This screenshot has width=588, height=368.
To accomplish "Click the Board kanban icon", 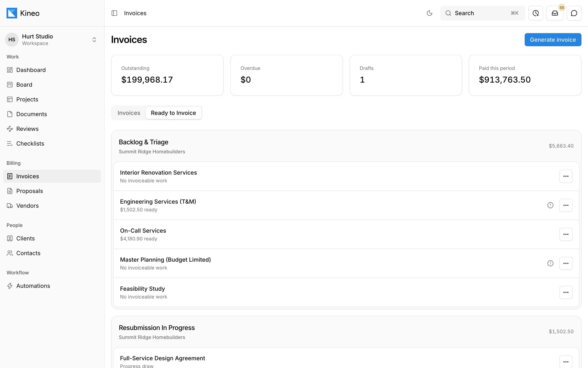I will [10, 85].
